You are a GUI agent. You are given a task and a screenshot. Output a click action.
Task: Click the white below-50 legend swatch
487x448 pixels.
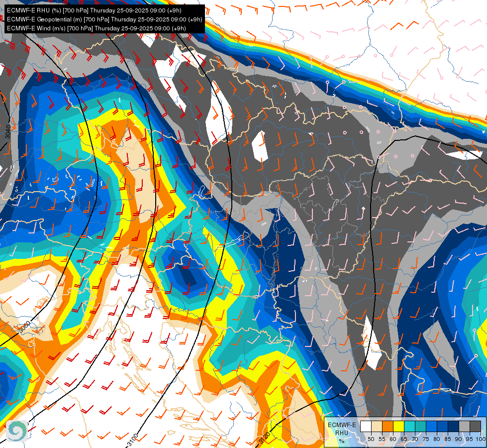tap(366, 426)
